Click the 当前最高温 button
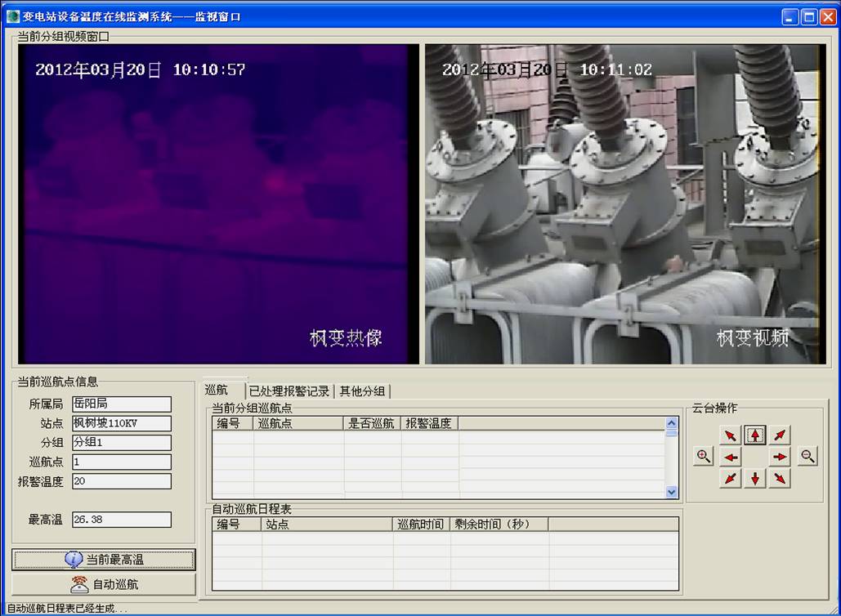This screenshot has height=616, width=841. click(x=104, y=560)
